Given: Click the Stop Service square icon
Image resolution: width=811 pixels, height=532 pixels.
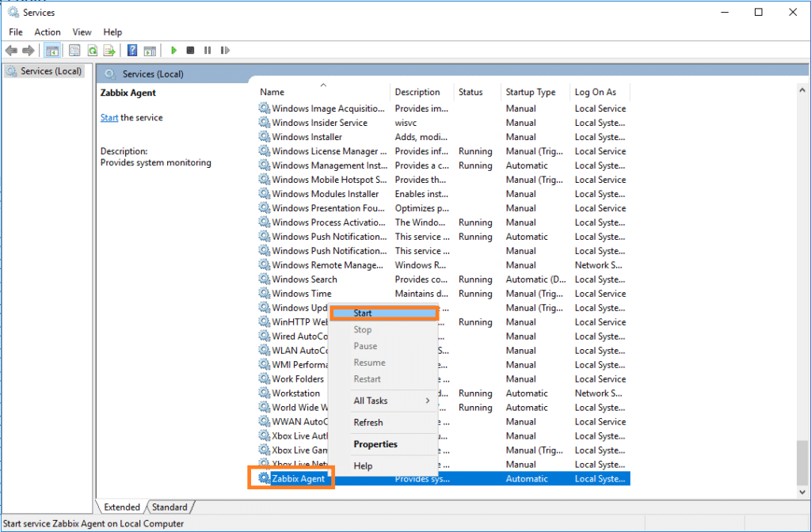Looking at the screenshot, I should coord(190,51).
